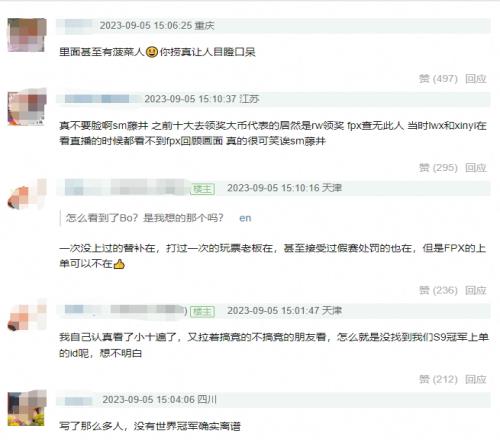Click the 楼主 badge on 15:01:47 comment
This screenshot has height=440, width=500.
click(x=202, y=312)
